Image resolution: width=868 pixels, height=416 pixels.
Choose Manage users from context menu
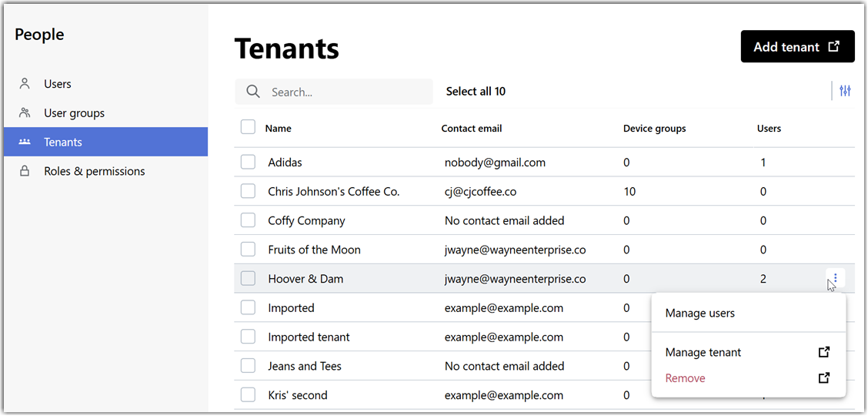(x=699, y=314)
